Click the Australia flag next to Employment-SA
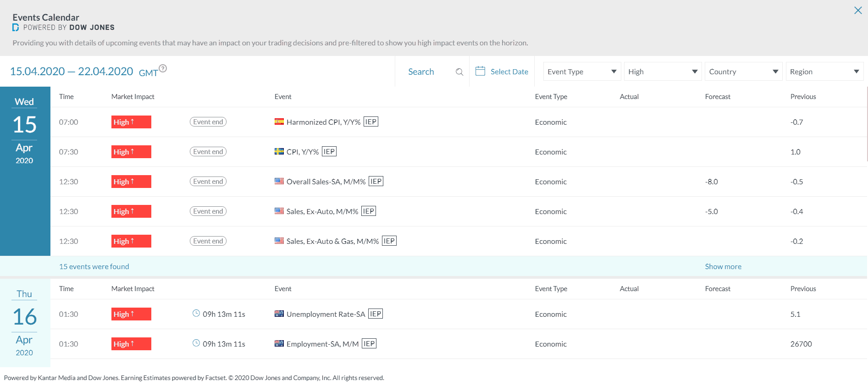868x386 pixels. pos(279,343)
